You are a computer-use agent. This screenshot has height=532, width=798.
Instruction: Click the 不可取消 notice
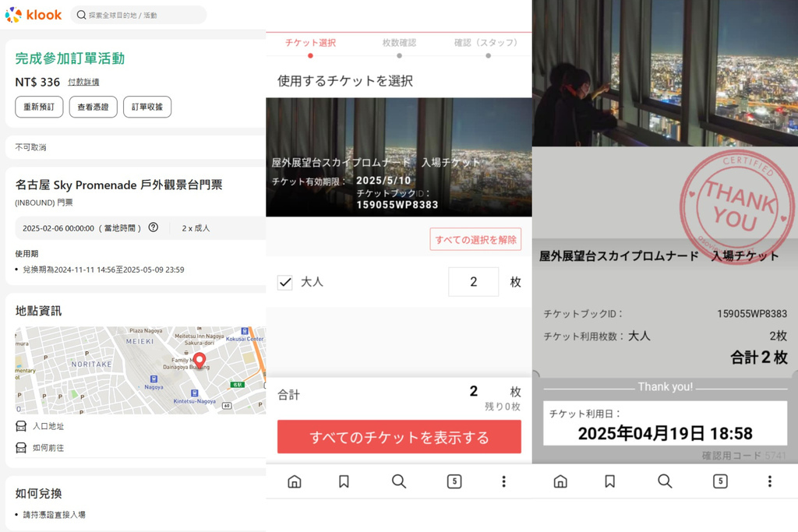point(31,147)
